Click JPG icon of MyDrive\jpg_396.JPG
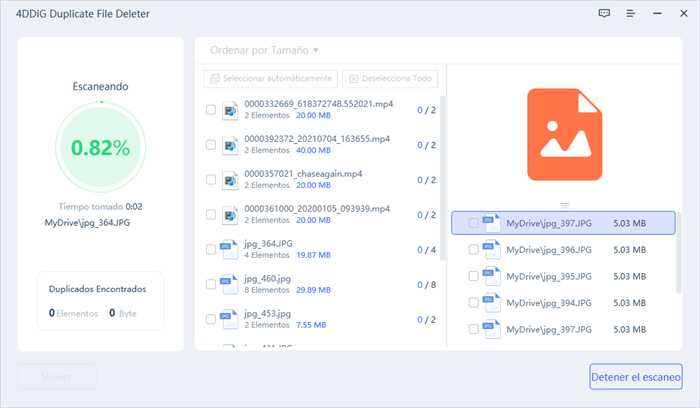Image resolution: width=700 pixels, height=408 pixels. coord(492,250)
